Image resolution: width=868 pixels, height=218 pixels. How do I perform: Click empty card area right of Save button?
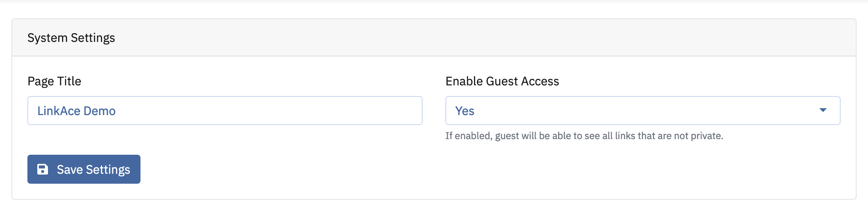point(457,169)
